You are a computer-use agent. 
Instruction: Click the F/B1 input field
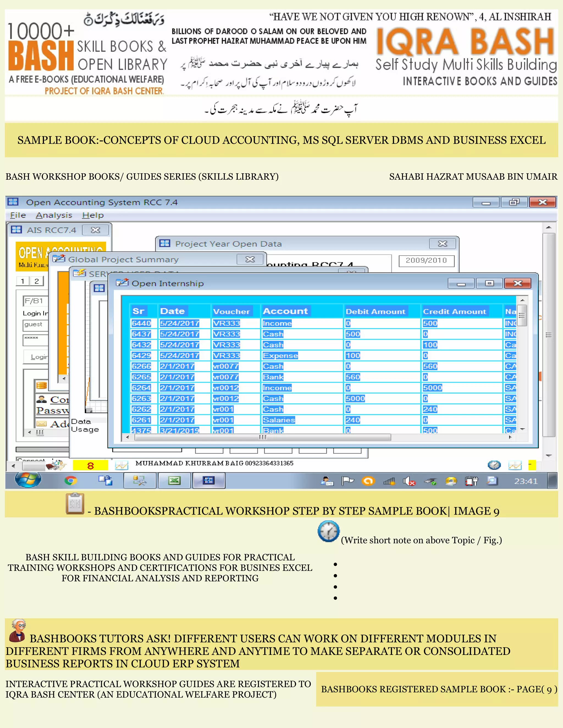tap(36, 301)
